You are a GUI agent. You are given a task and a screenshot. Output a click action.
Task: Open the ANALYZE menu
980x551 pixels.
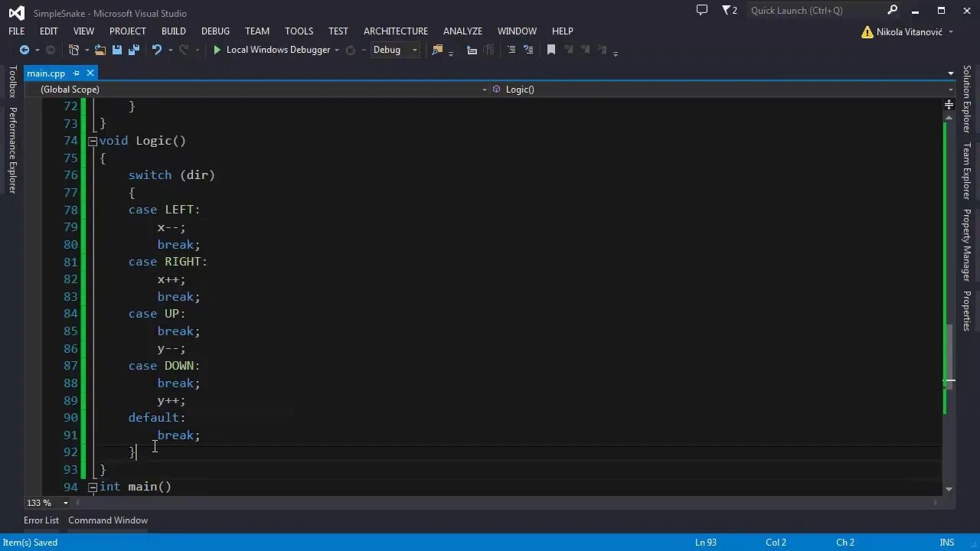click(463, 31)
